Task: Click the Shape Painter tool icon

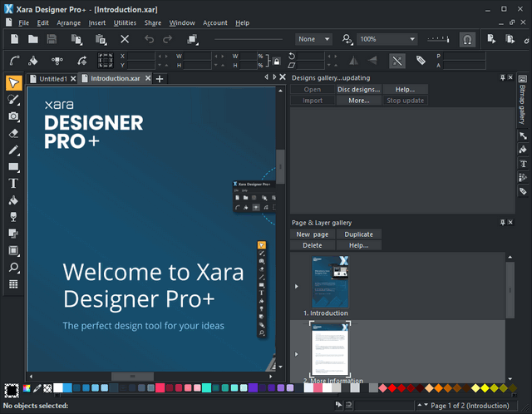Action: tap(13, 100)
